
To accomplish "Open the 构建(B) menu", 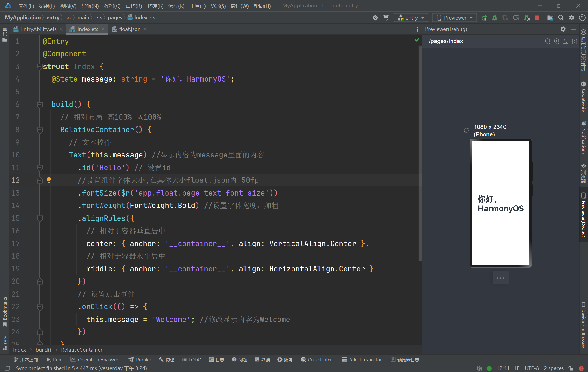I will pos(155,6).
